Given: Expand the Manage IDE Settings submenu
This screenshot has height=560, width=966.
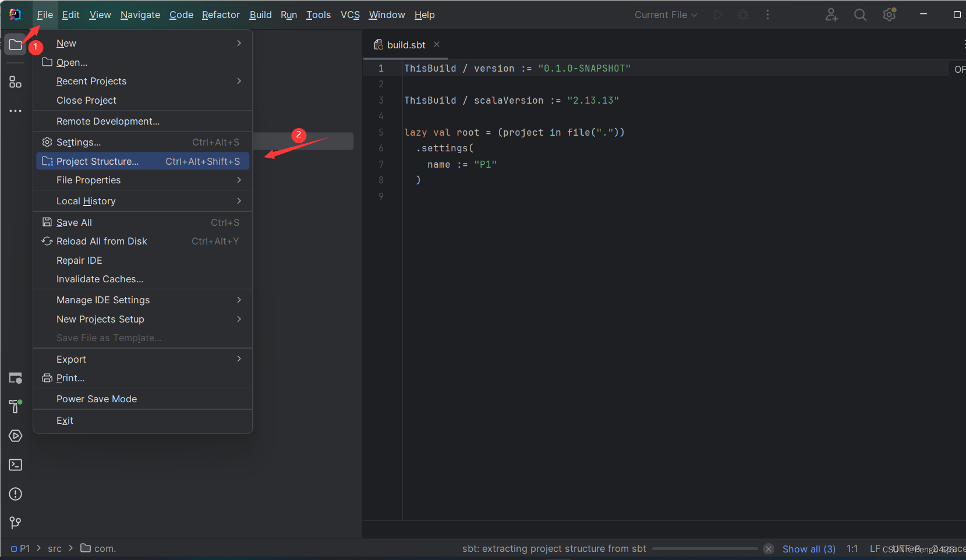Looking at the screenshot, I should (x=143, y=300).
